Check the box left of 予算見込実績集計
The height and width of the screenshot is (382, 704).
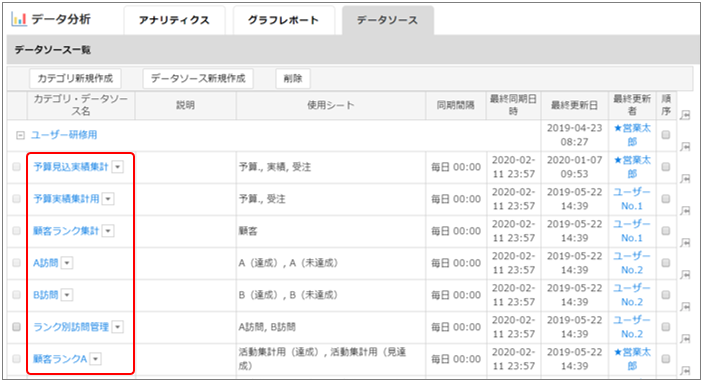(17, 167)
